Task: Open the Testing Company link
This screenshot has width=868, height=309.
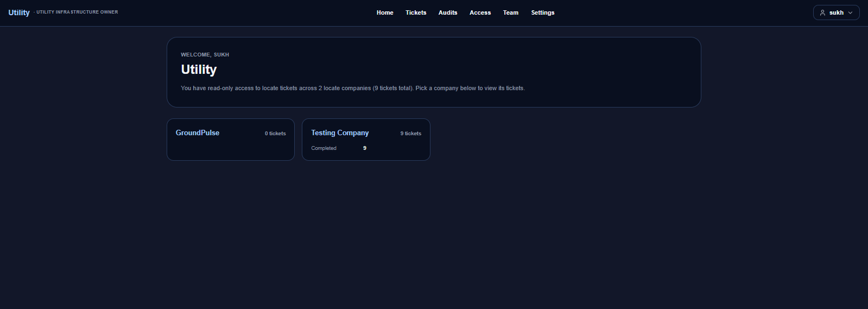Action: point(340,133)
